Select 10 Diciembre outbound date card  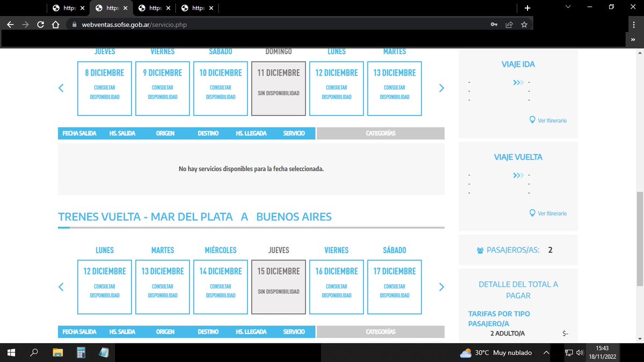[221, 88]
